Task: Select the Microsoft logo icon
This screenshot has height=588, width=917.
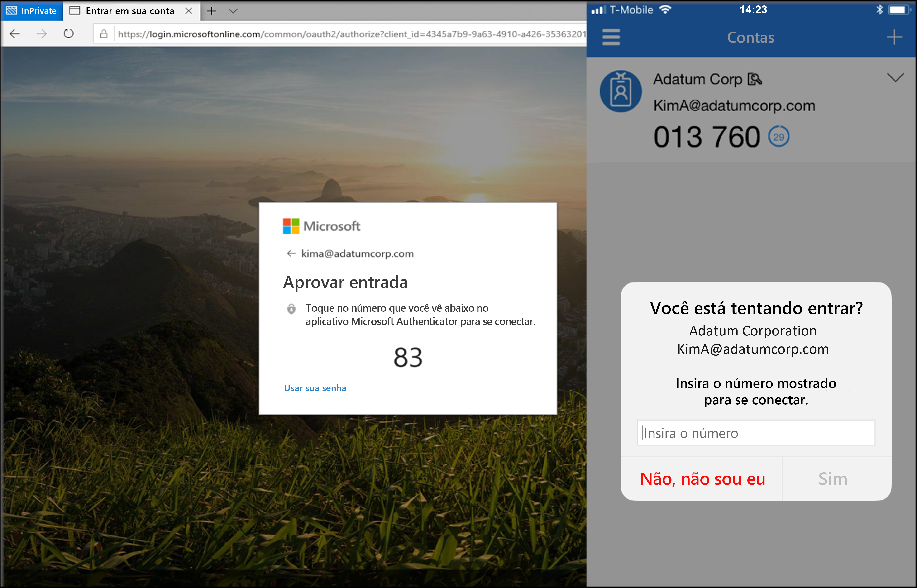Action: [289, 226]
